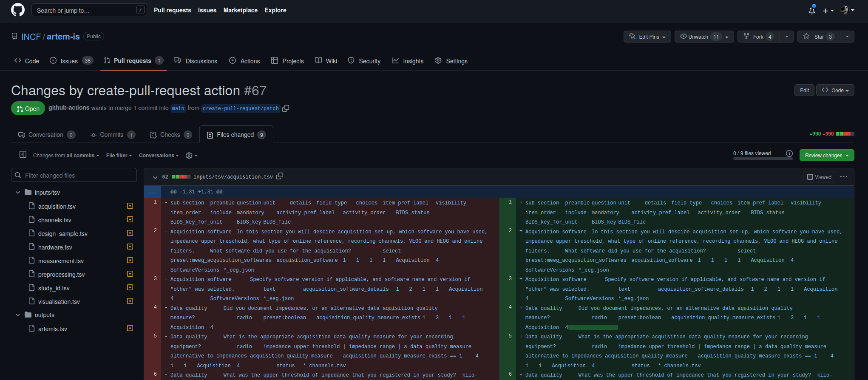The width and height of the screenshot is (868, 380).
Task: Open diff settings gear menu
Action: (192, 156)
